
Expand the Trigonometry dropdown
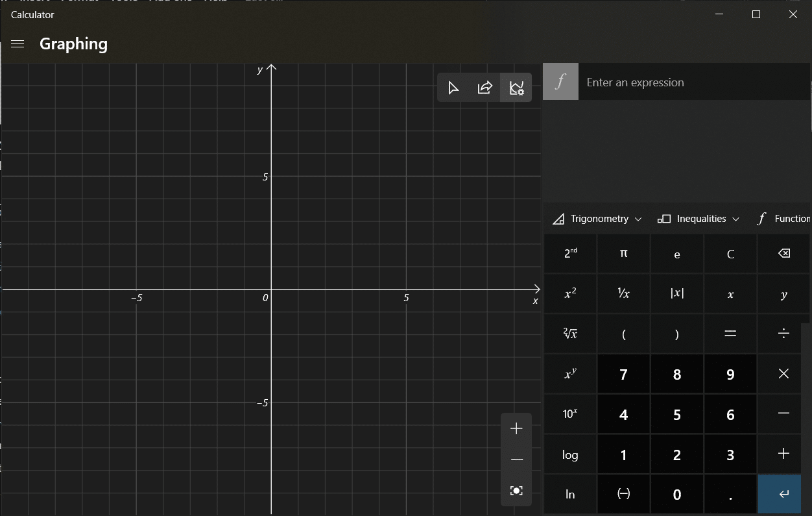pos(597,219)
